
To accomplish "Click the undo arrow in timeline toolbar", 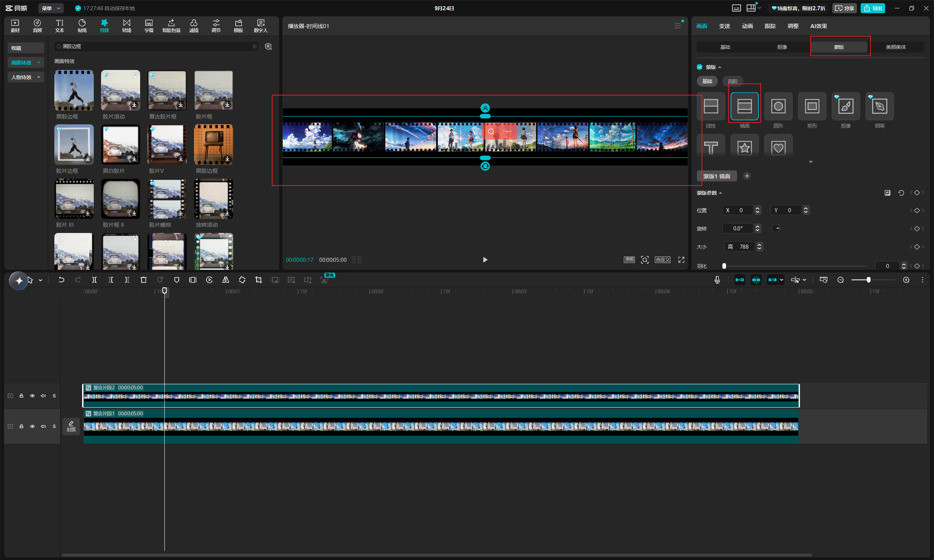I will click(x=61, y=280).
